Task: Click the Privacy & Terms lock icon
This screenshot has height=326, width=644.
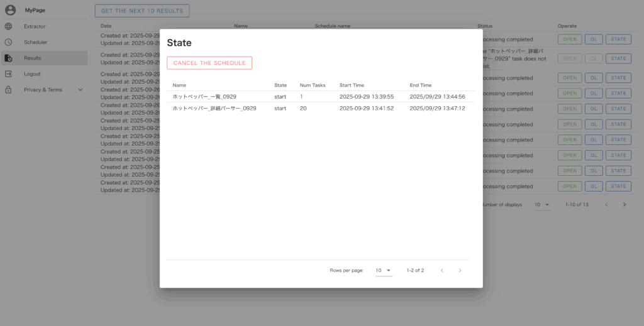Action: 8,90
